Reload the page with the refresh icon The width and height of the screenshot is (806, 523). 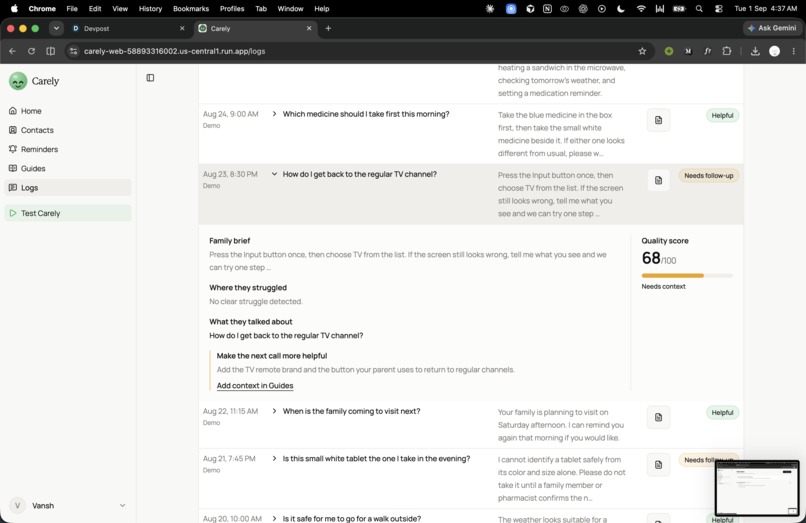coord(31,51)
